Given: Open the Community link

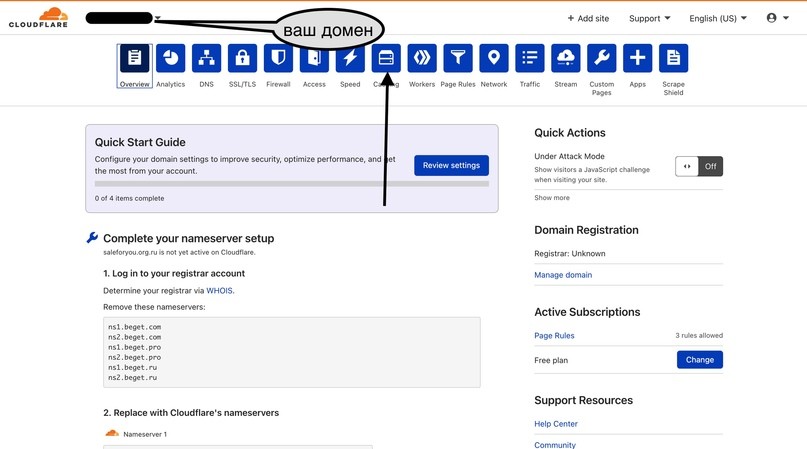Looking at the screenshot, I should click(x=555, y=445).
